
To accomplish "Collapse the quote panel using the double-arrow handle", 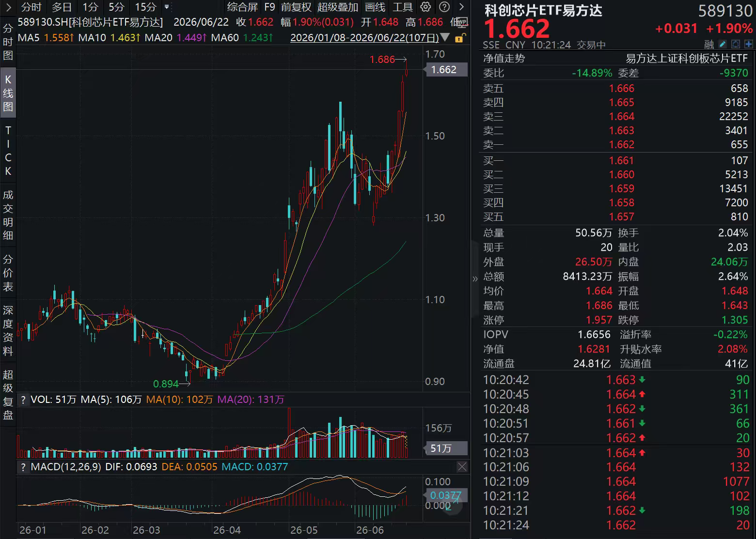I will pyautogui.click(x=474, y=278).
